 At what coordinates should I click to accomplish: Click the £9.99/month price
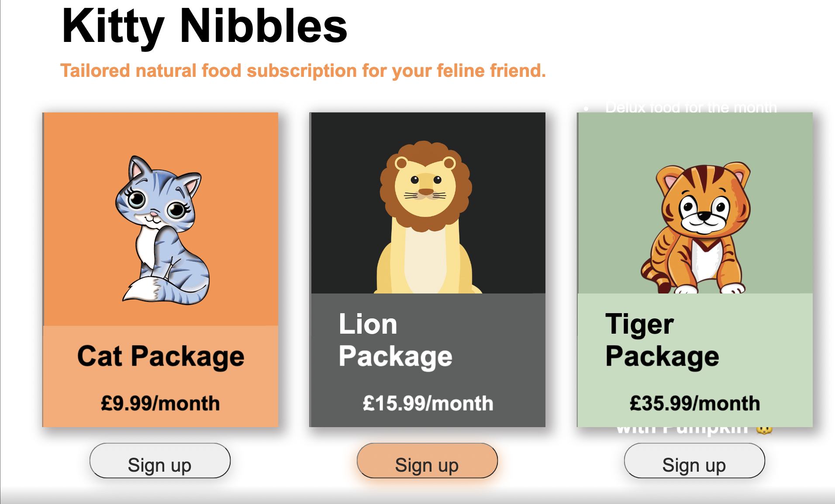(x=160, y=403)
